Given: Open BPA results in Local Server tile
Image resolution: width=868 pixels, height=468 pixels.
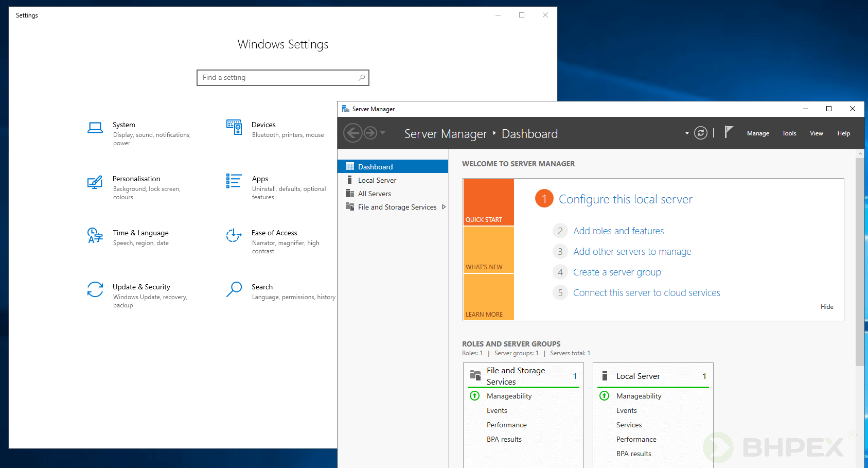Looking at the screenshot, I should pyautogui.click(x=634, y=454).
